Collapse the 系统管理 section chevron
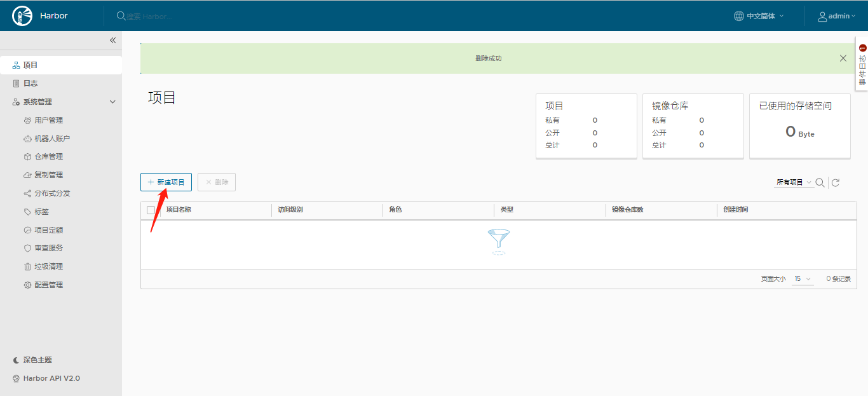Viewport: 868px width, 396px height. click(x=112, y=102)
